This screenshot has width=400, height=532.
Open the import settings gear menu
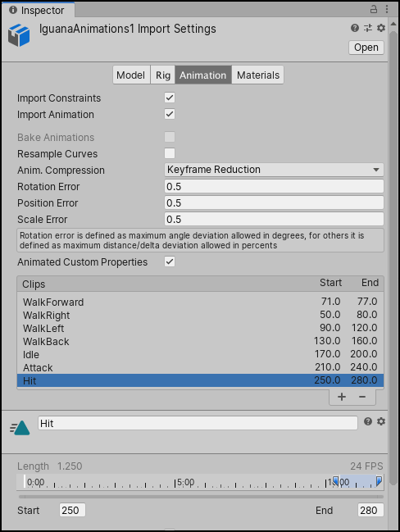coord(381,28)
